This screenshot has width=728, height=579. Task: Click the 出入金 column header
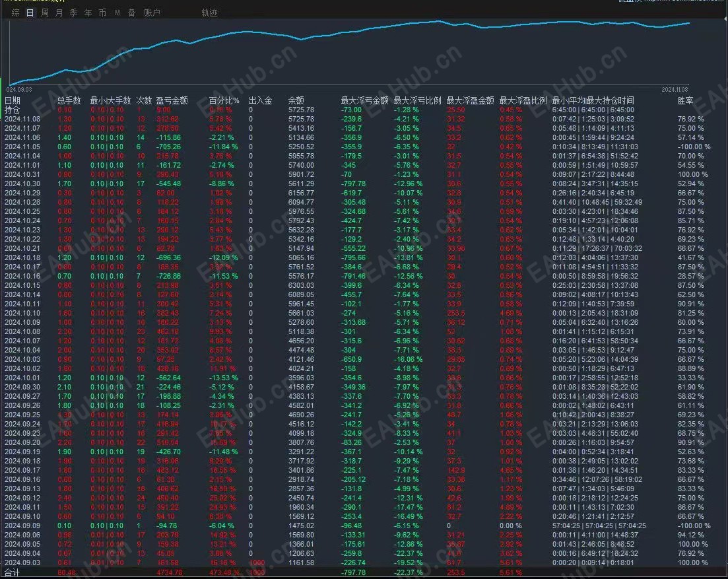tap(260, 100)
